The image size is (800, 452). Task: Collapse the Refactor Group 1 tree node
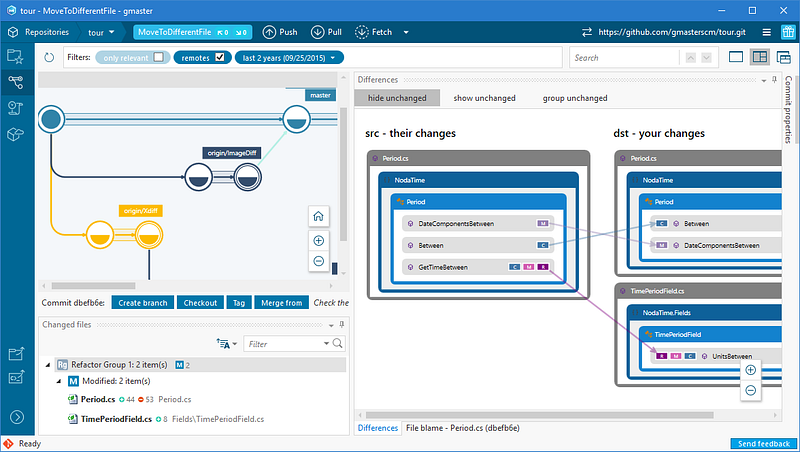pyautogui.click(x=46, y=366)
